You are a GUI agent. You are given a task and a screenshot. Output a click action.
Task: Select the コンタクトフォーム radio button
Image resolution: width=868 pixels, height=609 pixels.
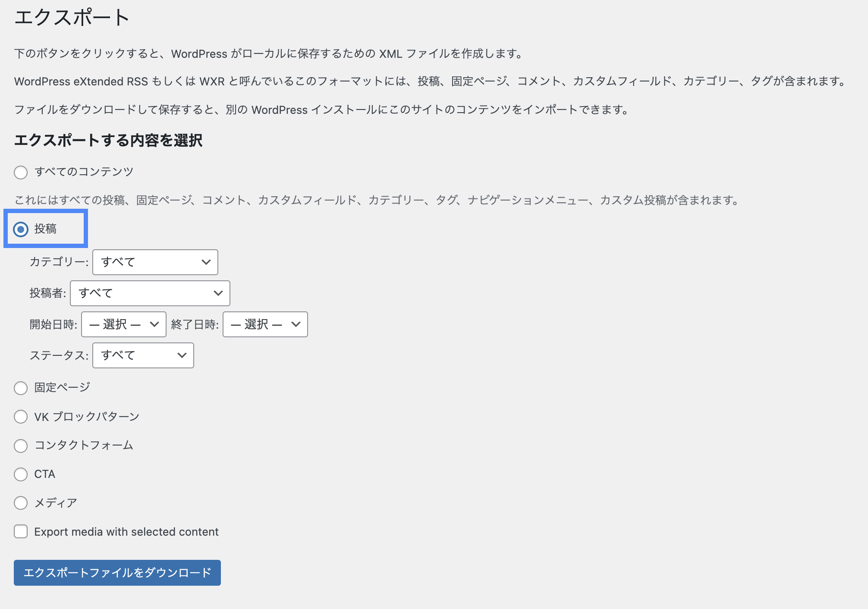point(20,446)
